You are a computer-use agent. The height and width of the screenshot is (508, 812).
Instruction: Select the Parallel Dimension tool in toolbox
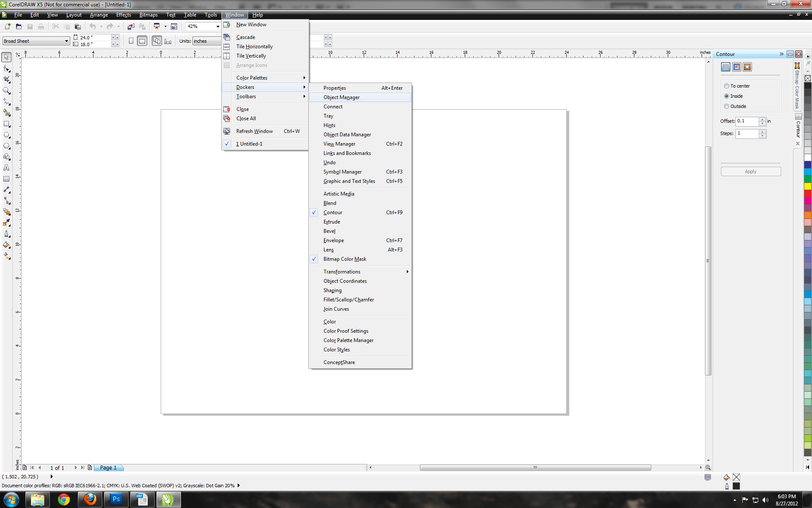point(6,190)
